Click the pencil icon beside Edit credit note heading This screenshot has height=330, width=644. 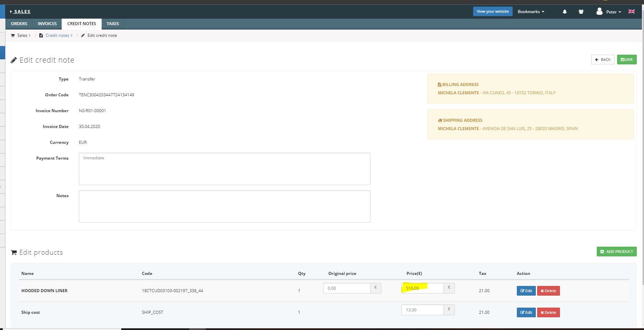(x=14, y=60)
